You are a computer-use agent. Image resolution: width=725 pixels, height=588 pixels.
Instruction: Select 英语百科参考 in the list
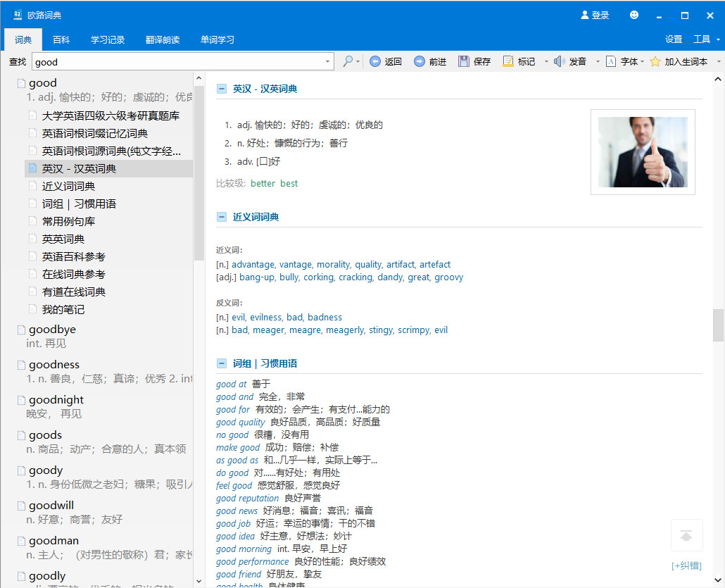[73, 256]
